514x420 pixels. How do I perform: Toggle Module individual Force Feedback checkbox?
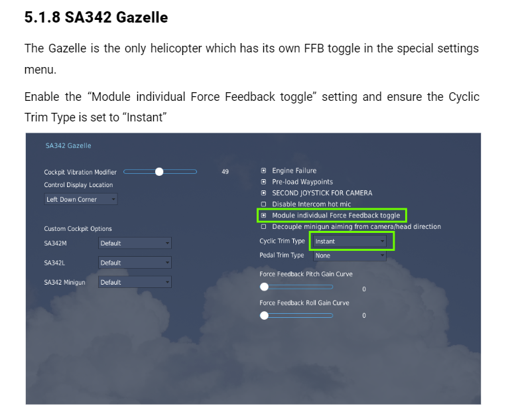pos(264,216)
